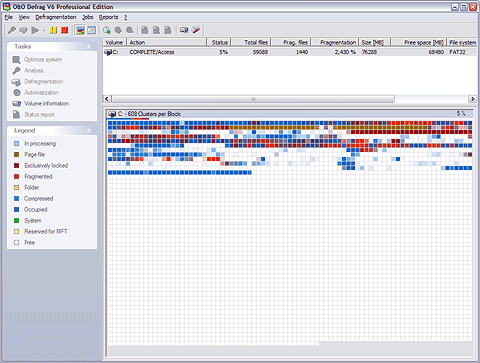Open the Jobs menu
This screenshot has width=480, height=363.
(x=88, y=17)
